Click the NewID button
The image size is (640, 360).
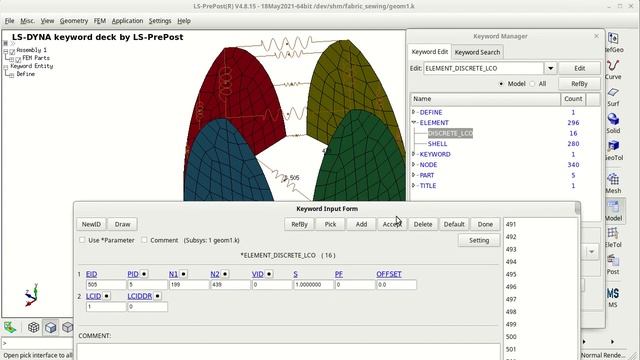pyautogui.click(x=91, y=224)
